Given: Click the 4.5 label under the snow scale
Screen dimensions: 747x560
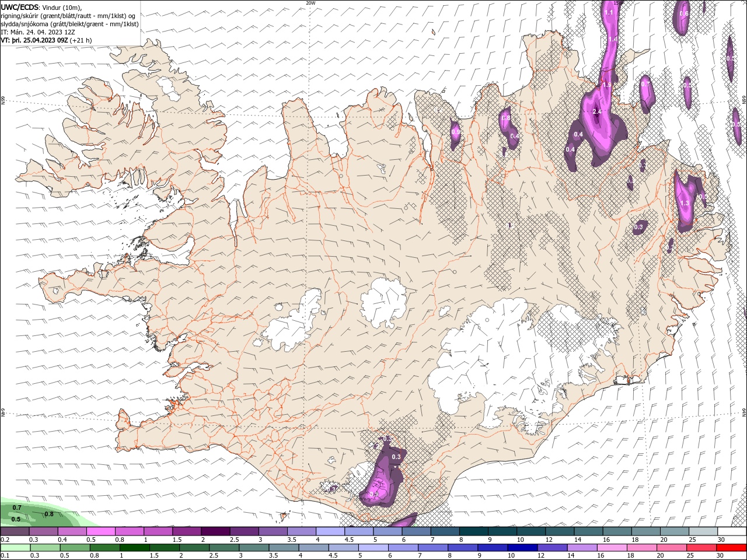Looking at the screenshot, I should click(349, 540).
